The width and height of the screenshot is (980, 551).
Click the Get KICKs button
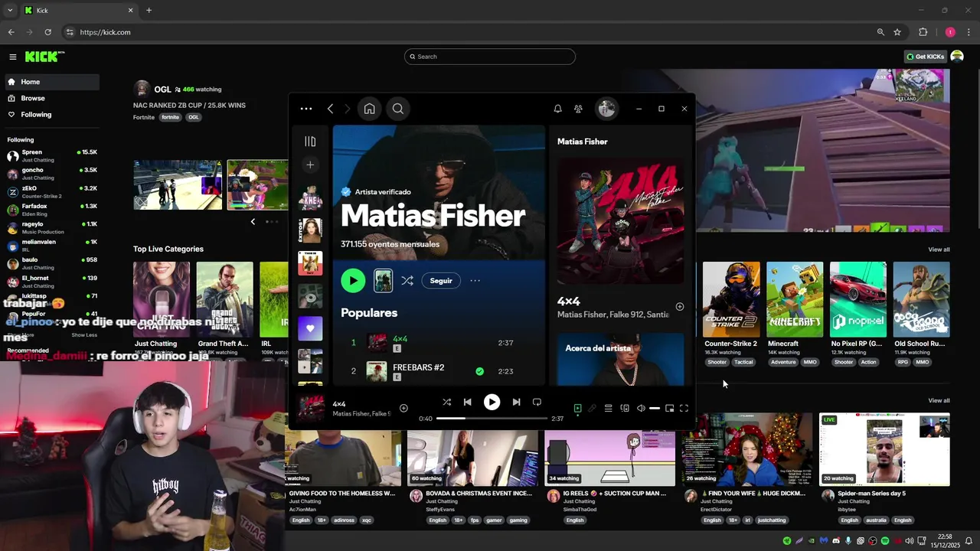pos(925,57)
